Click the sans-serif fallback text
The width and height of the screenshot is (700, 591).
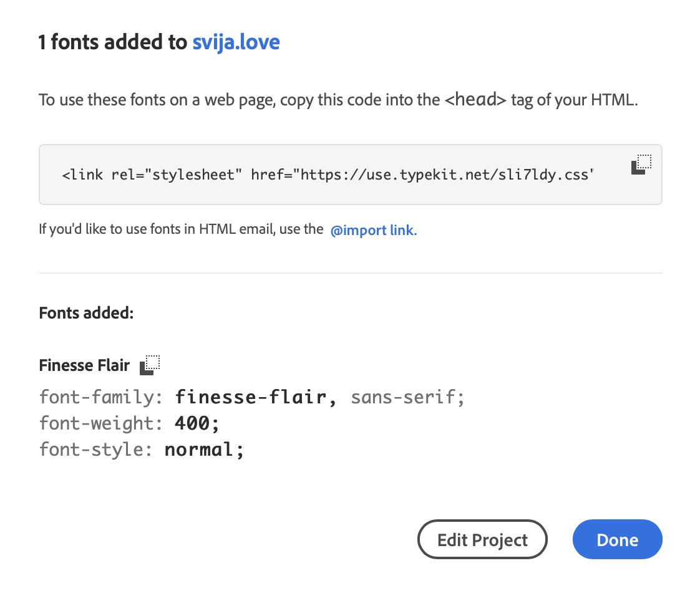(407, 397)
